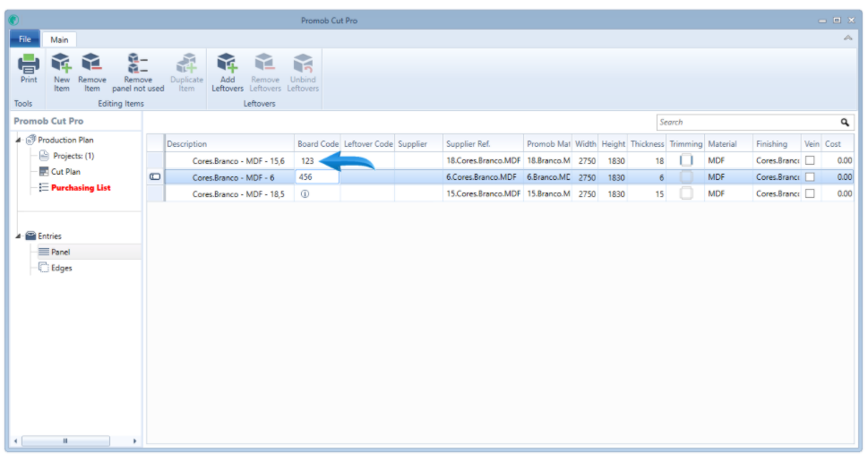Viewport: 868px width, 454px height.
Task: Select the Entries tree item
Action: pos(49,236)
